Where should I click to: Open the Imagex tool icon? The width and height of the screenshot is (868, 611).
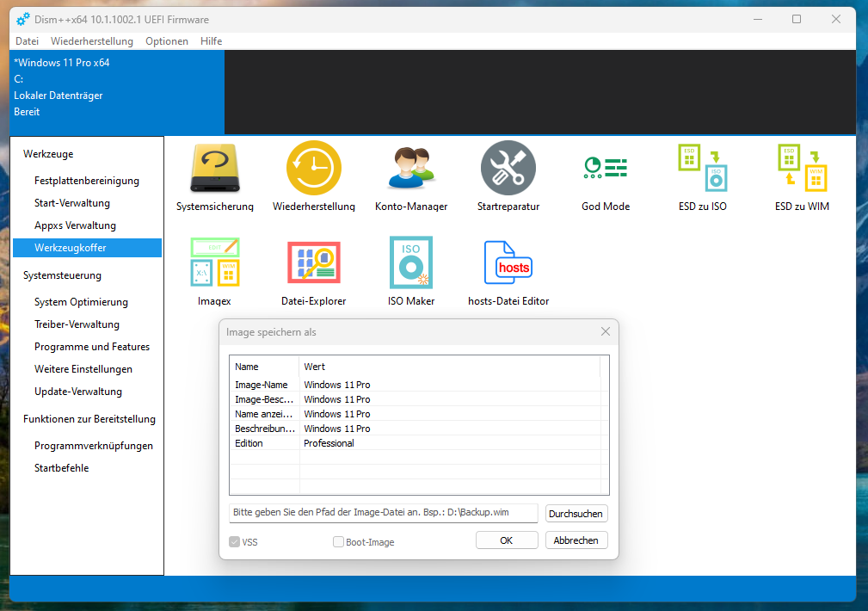pyautogui.click(x=215, y=262)
